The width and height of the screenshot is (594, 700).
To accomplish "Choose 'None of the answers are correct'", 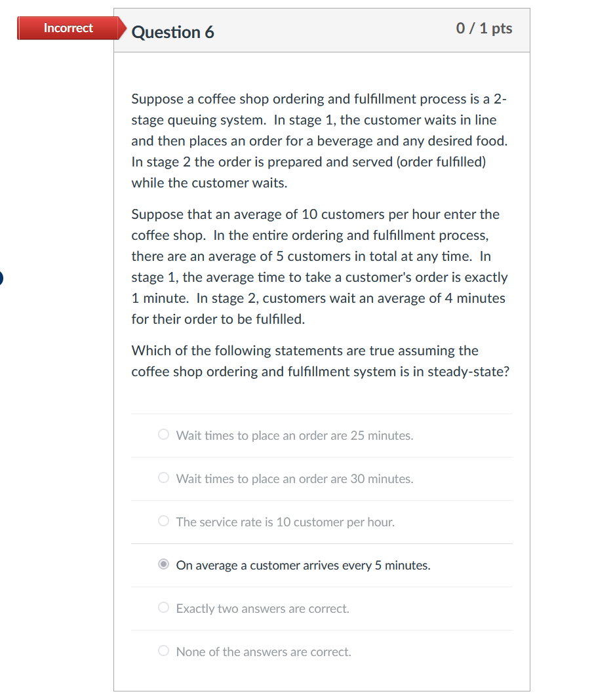I will pyautogui.click(x=263, y=651).
